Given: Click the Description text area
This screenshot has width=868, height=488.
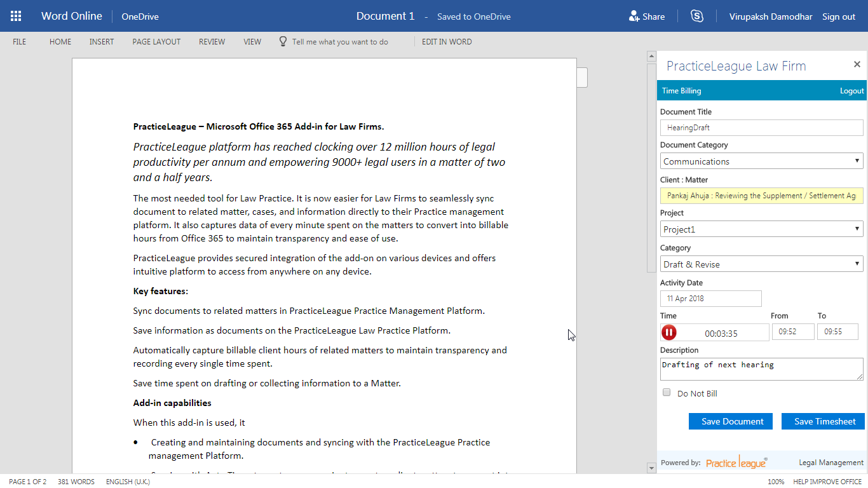Looking at the screenshot, I should tap(761, 369).
